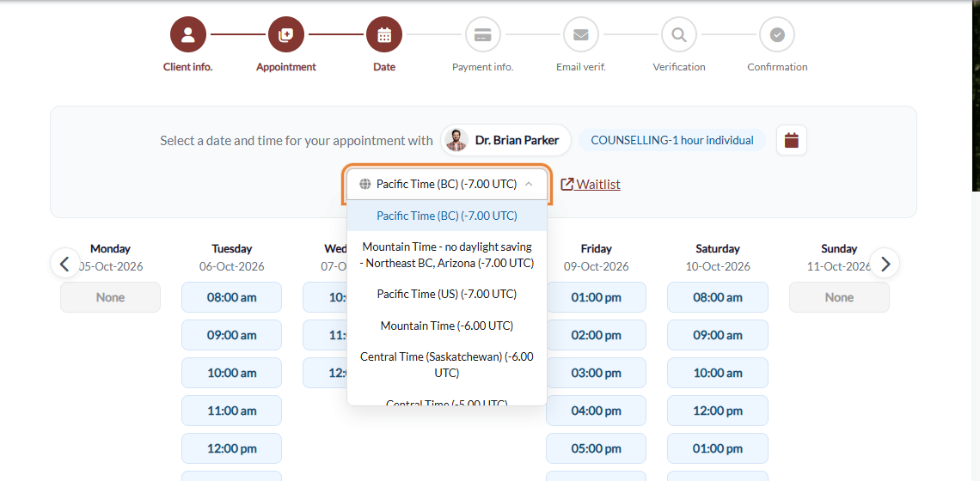This screenshot has width=980, height=481.
Task: Choose Mountain Time (-6.00 UTC) option
Action: (447, 326)
